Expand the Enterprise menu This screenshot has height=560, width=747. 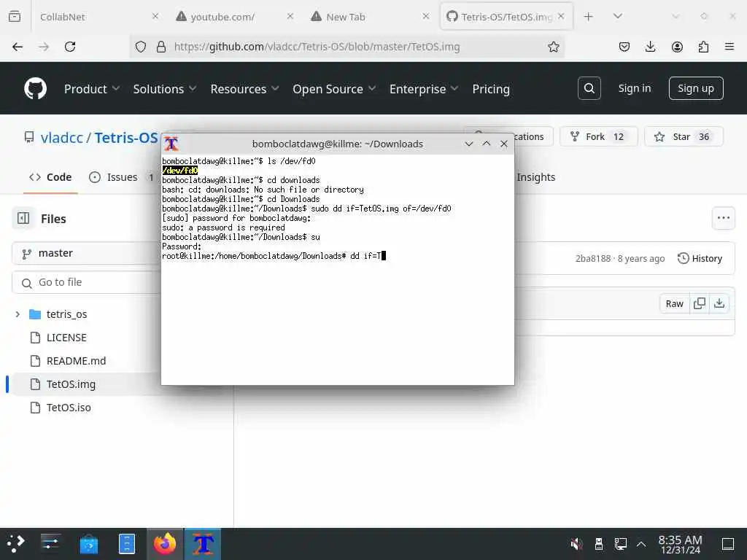(x=424, y=89)
